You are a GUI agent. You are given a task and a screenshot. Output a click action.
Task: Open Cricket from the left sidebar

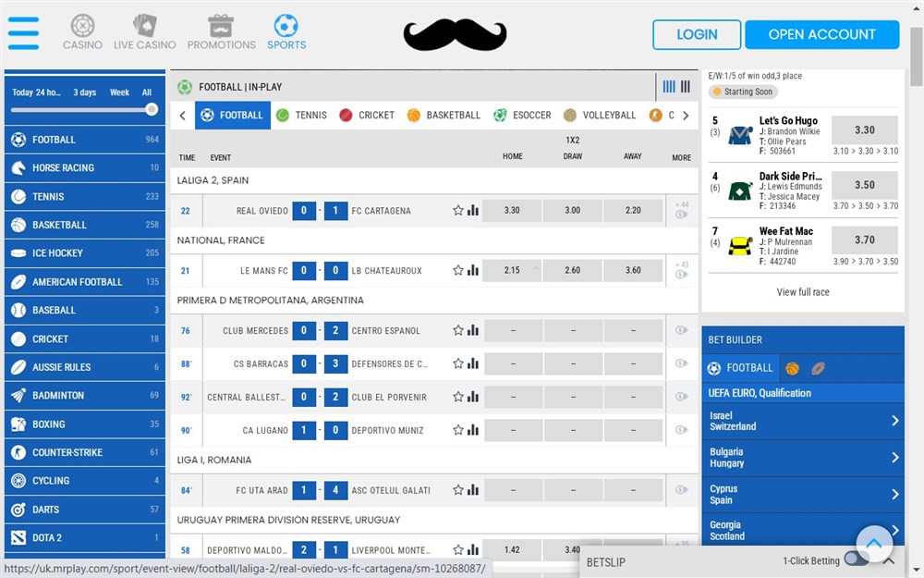click(x=85, y=339)
